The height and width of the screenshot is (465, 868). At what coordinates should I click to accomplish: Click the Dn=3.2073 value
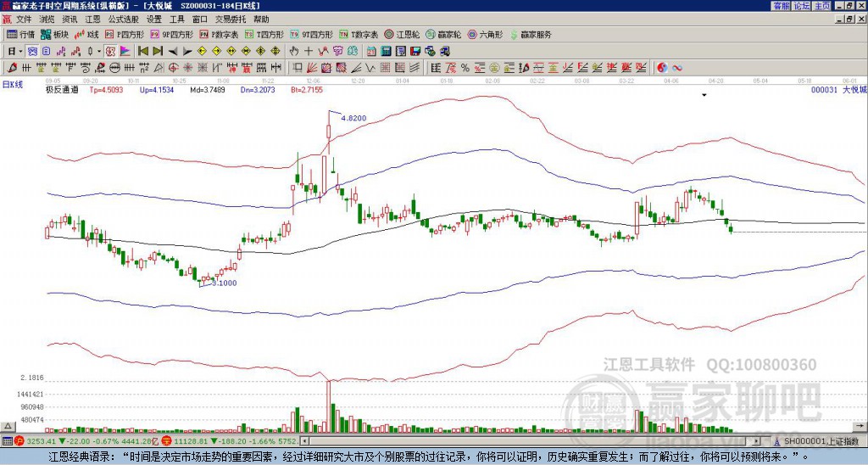pyautogui.click(x=258, y=89)
